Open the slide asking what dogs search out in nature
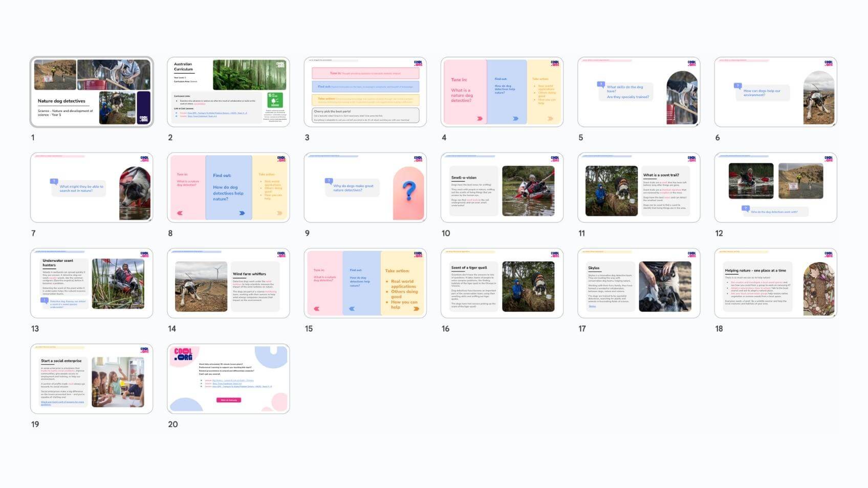 (x=92, y=188)
